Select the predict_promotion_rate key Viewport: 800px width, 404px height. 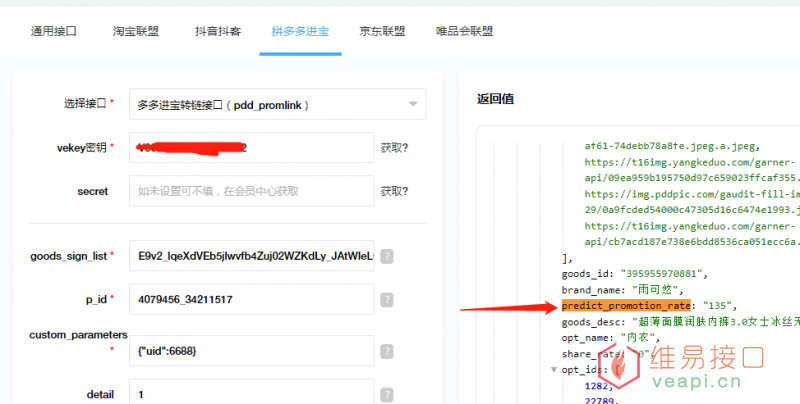click(626, 306)
